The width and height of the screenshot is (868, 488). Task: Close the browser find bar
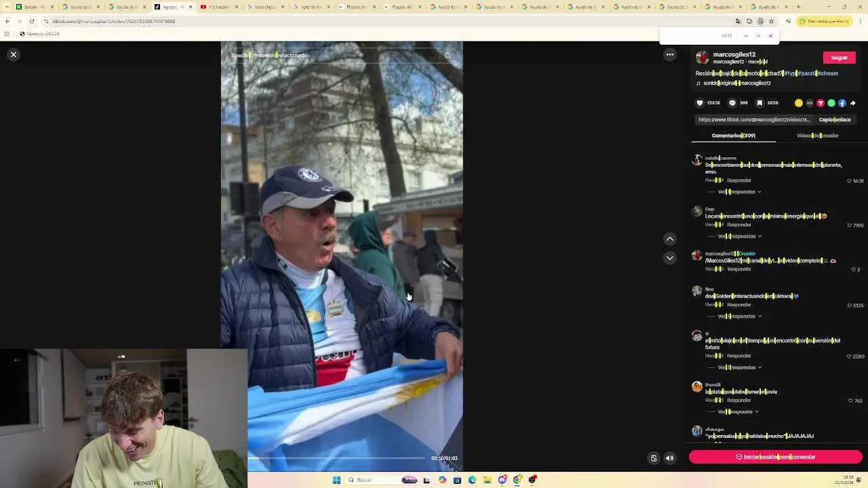pos(770,36)
